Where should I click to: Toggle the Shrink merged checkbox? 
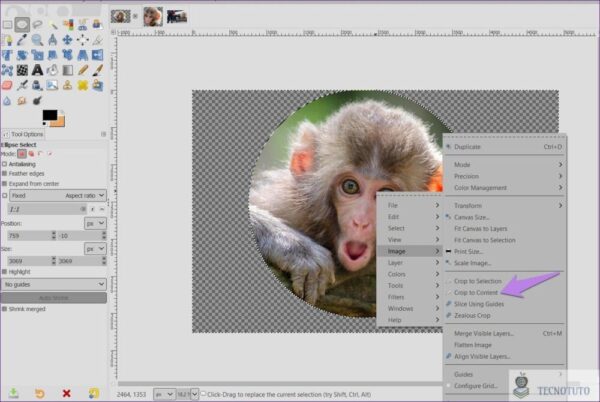coord(5,309)
